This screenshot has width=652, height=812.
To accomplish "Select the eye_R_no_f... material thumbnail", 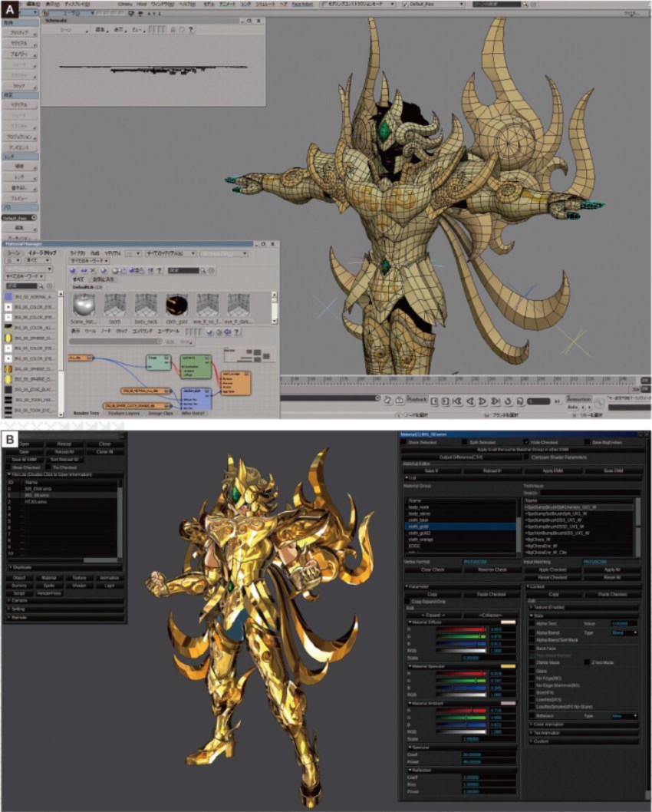I will pyautogui.click(x=208, y=305).
